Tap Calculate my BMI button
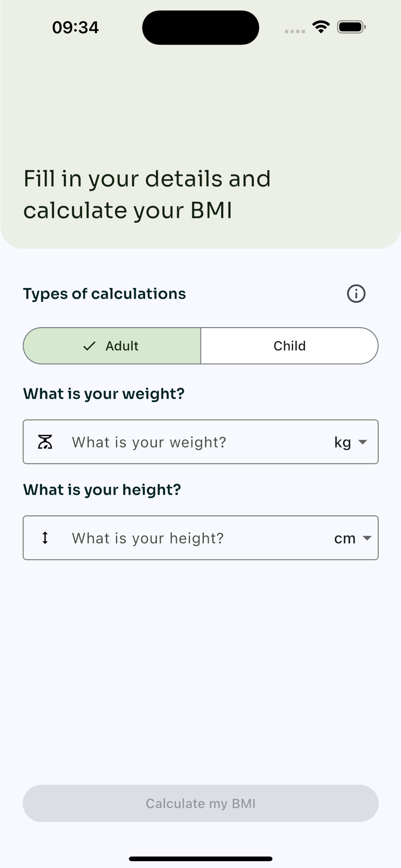 pos(200,803)
